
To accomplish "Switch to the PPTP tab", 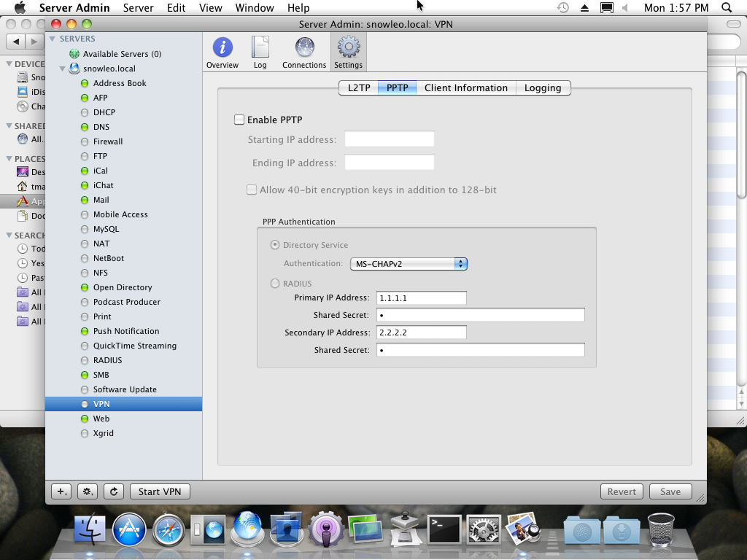I will [x=398, y=87].
